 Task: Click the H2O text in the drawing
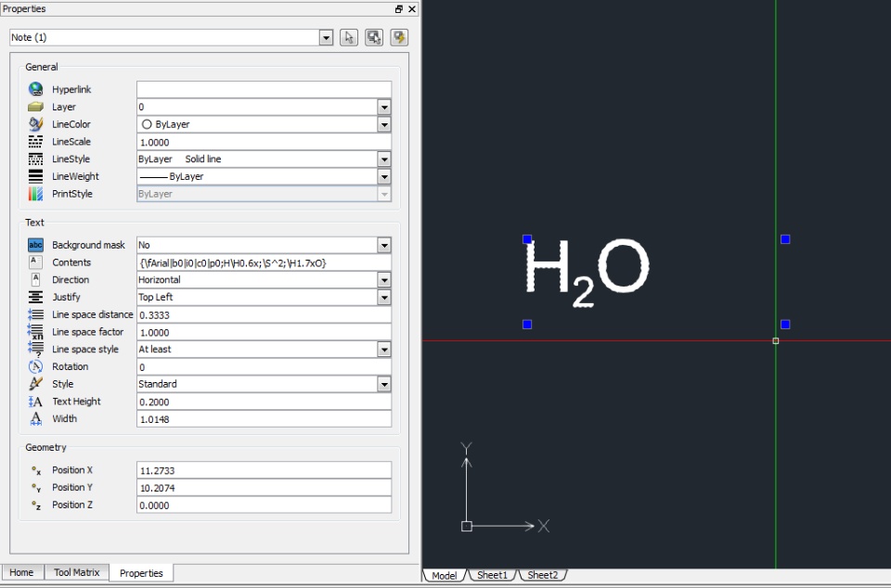tap(587, 273)
